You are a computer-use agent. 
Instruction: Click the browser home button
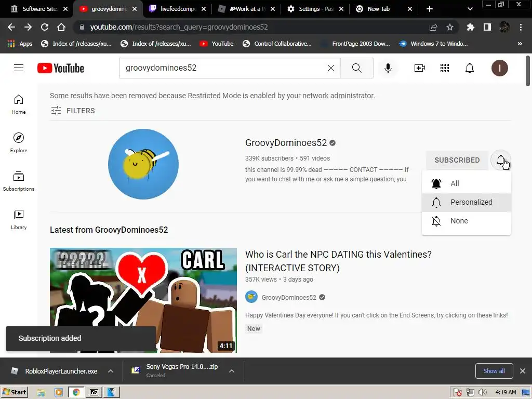pos(61,27)
